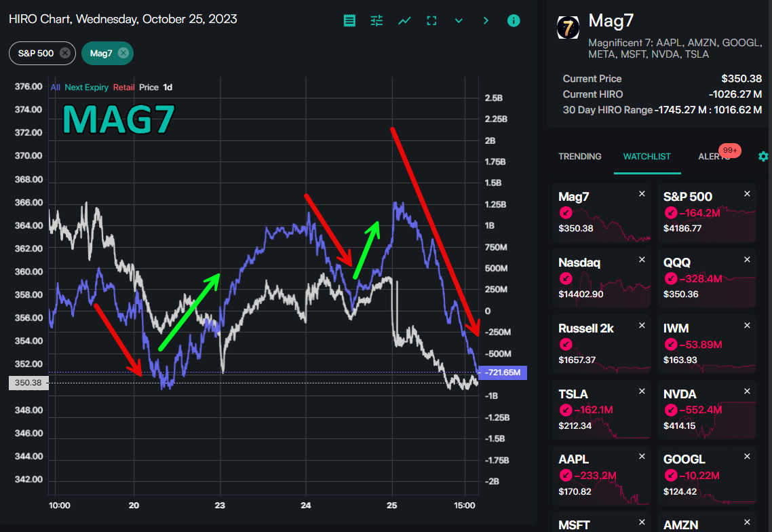The height and width of the screenshot is (532, 772).
Task: Open chart tune settings sliders icon
Action: click(377, 20)
